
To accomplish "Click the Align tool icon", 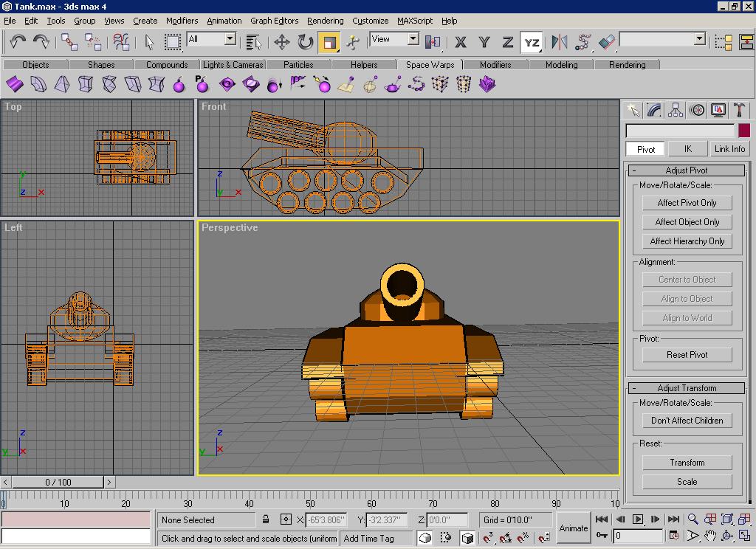I will (607, 42).
